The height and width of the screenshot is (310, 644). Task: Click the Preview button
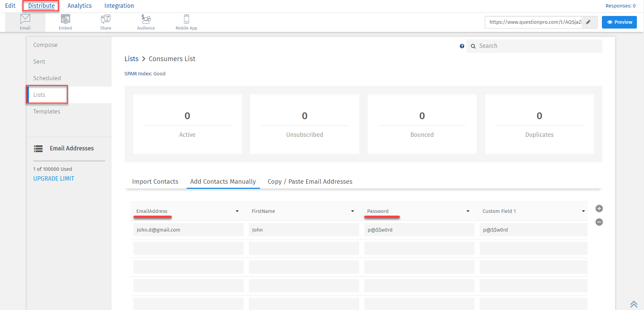619,22
